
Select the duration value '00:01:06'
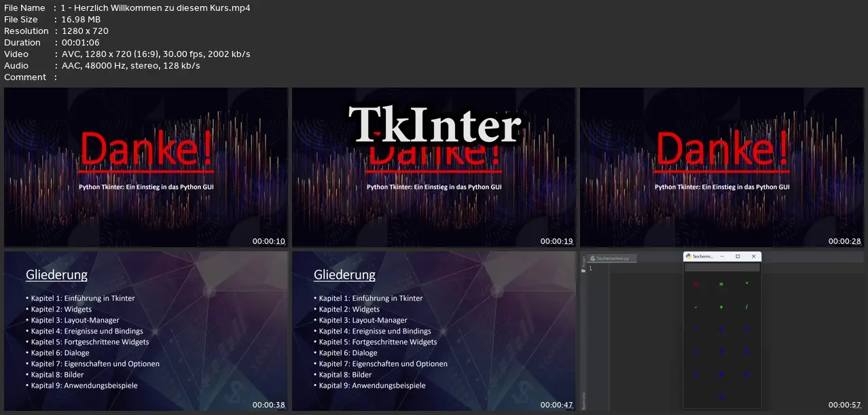point(81,43)
